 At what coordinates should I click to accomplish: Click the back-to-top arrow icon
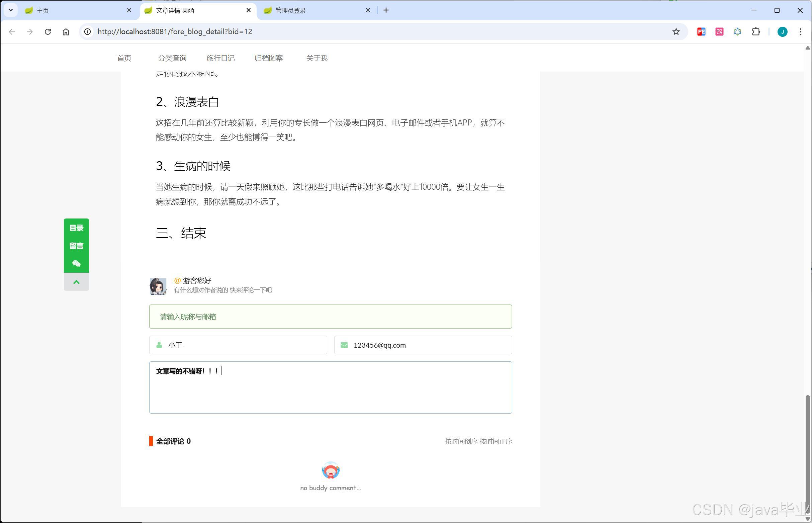pyautogui.click(x=76, y=281)
